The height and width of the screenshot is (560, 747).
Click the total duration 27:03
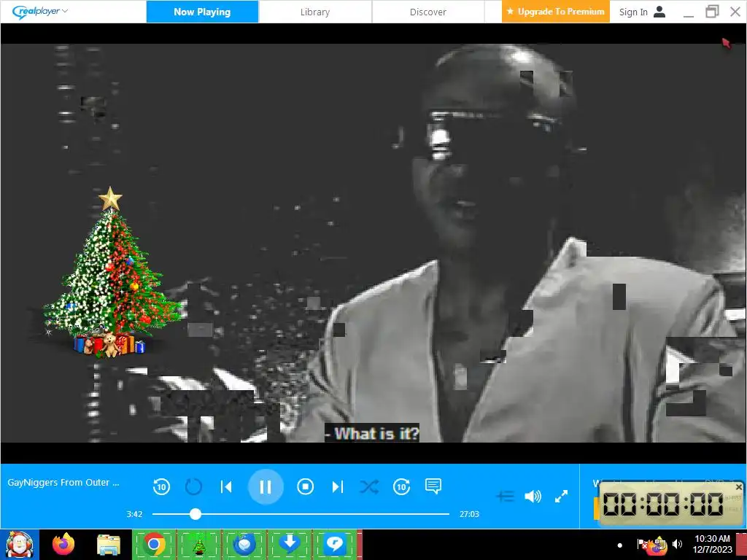point(469,514)
